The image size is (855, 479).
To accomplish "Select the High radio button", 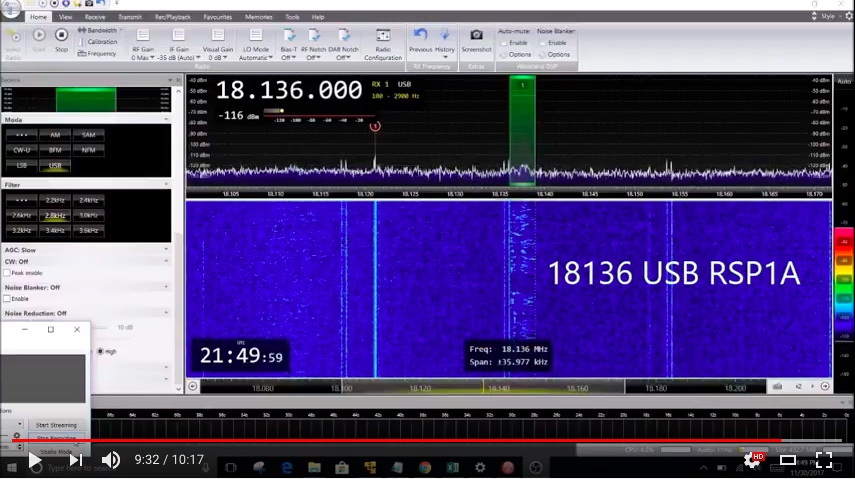I will coord(100,351).
